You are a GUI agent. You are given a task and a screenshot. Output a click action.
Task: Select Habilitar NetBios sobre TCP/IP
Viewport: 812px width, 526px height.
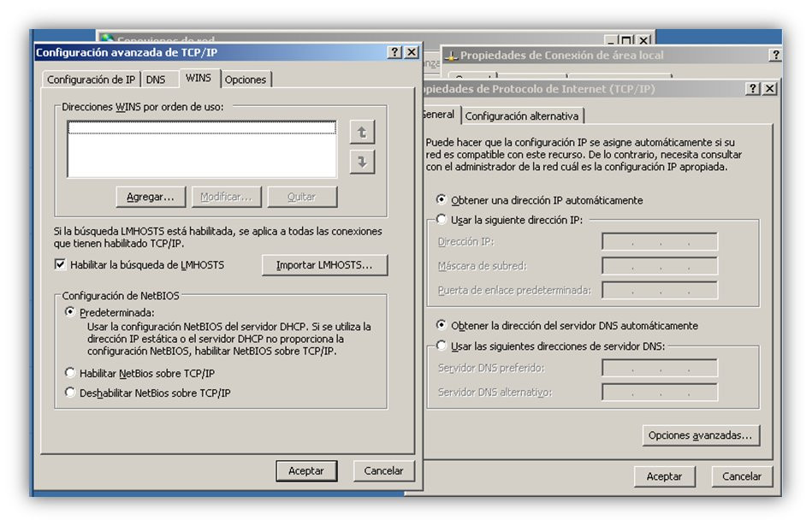pos(69,373)
